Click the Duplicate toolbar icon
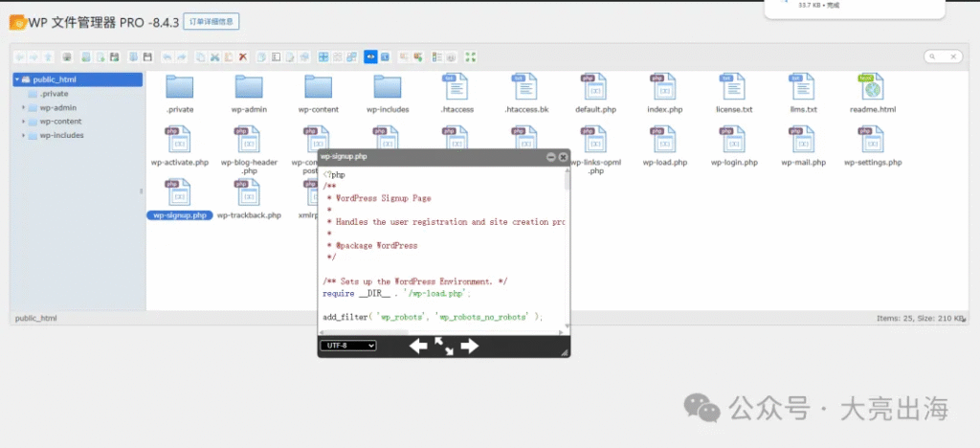The height and width of the screenshot is (448, 980). (x=261, y=56)
